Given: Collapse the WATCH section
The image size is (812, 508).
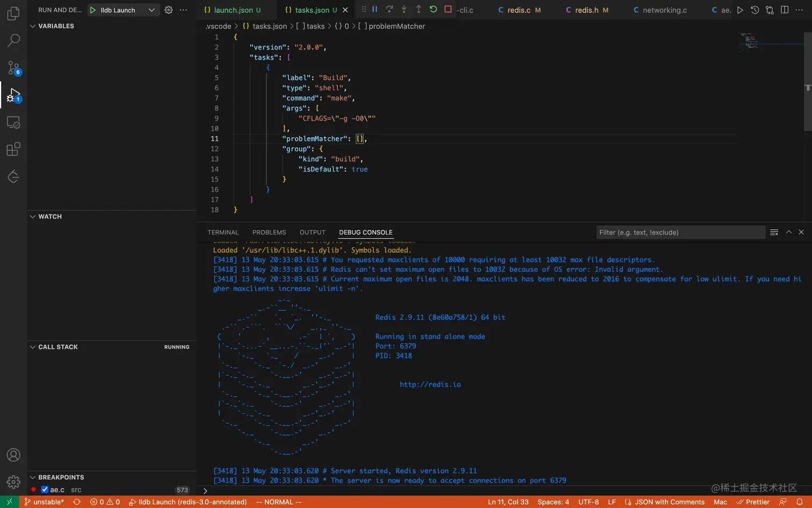Looking at the screenshot, I should coord(33,217).
